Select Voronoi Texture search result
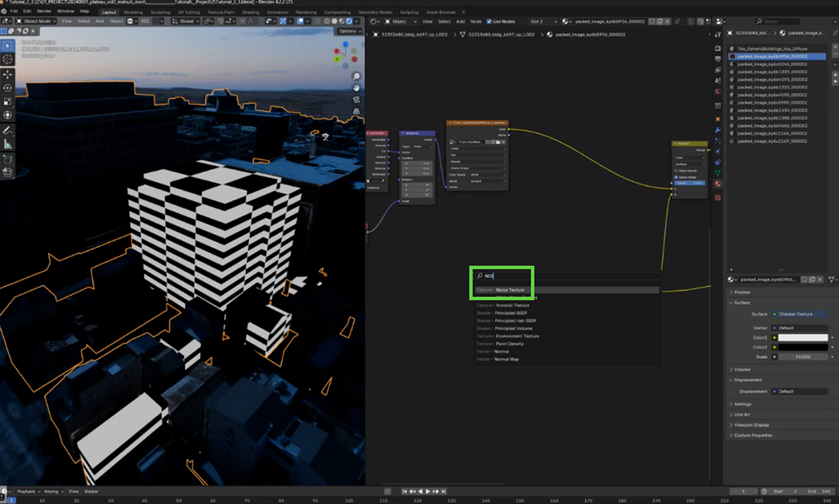 [567, 305]
